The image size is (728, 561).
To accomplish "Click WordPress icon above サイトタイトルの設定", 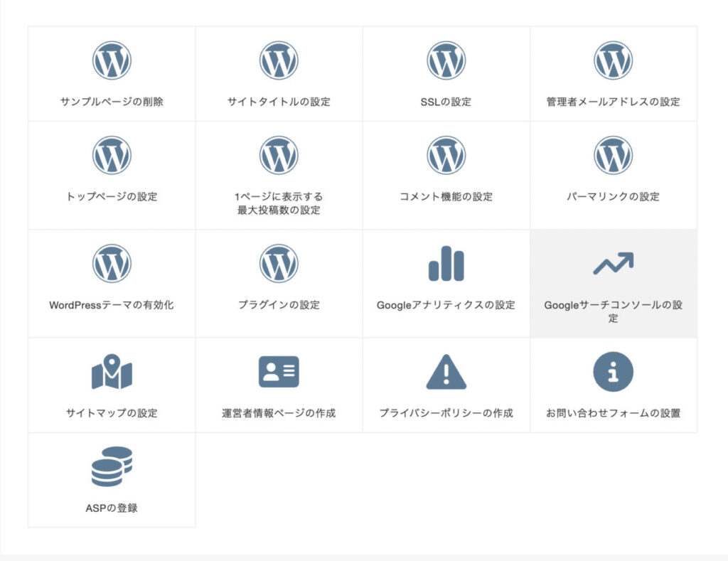I will [279, 60].
